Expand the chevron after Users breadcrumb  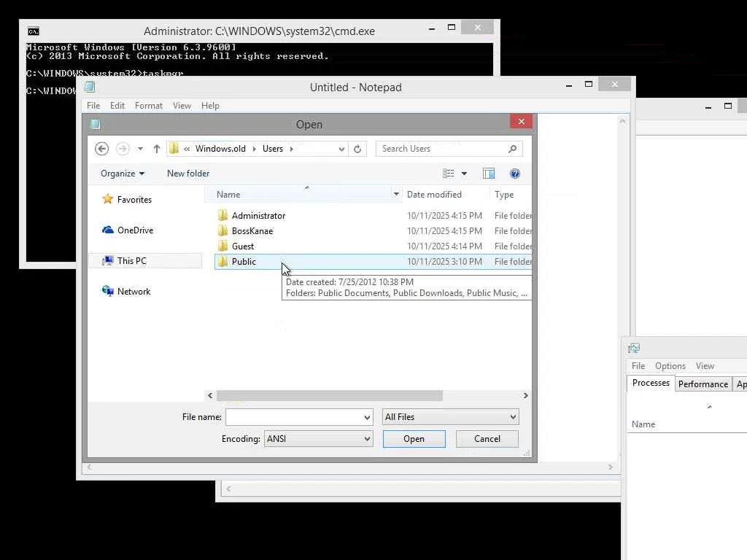292,149
